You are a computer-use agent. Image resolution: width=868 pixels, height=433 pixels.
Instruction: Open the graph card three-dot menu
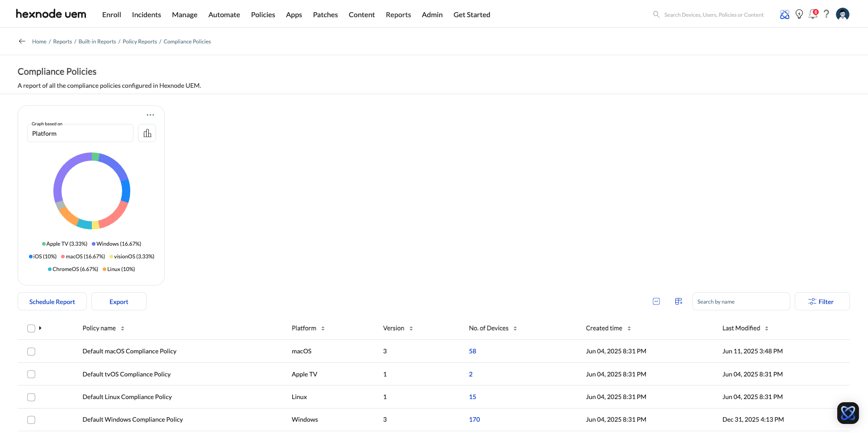point(150,115)
